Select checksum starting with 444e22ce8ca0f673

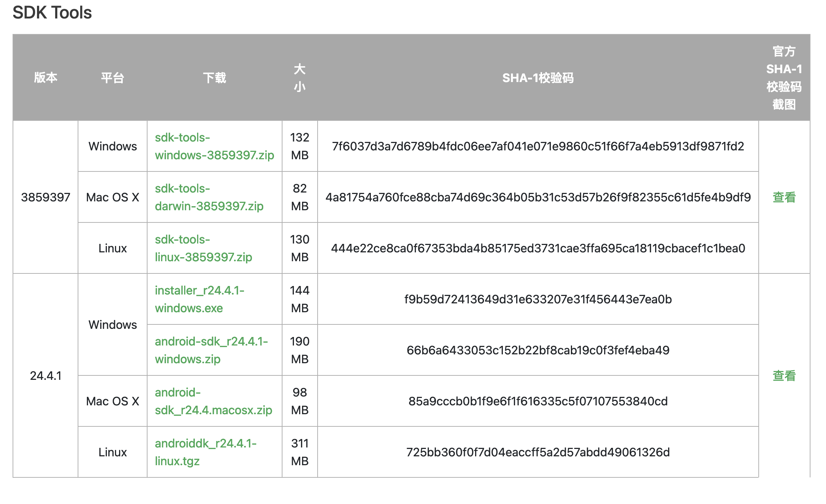tap(538, 248)
